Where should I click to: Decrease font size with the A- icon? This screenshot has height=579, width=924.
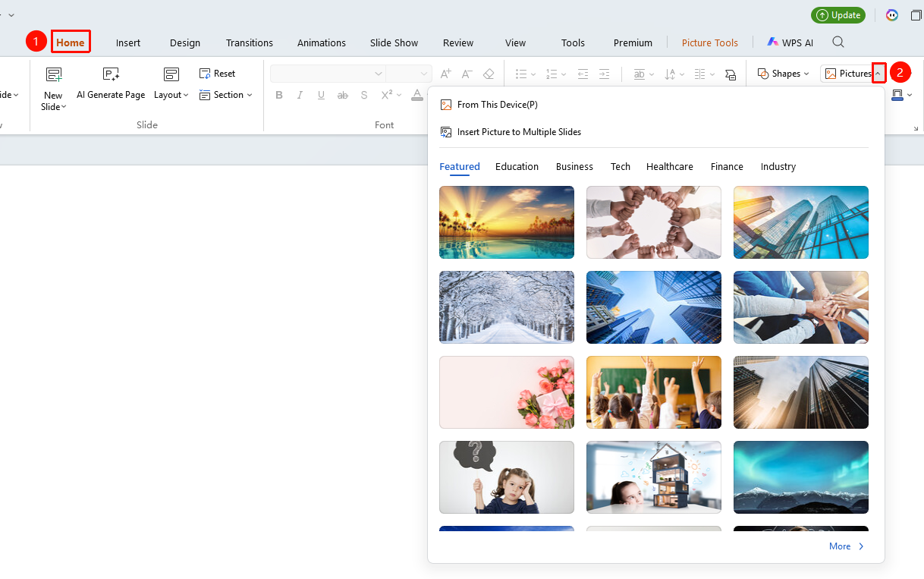467,74
